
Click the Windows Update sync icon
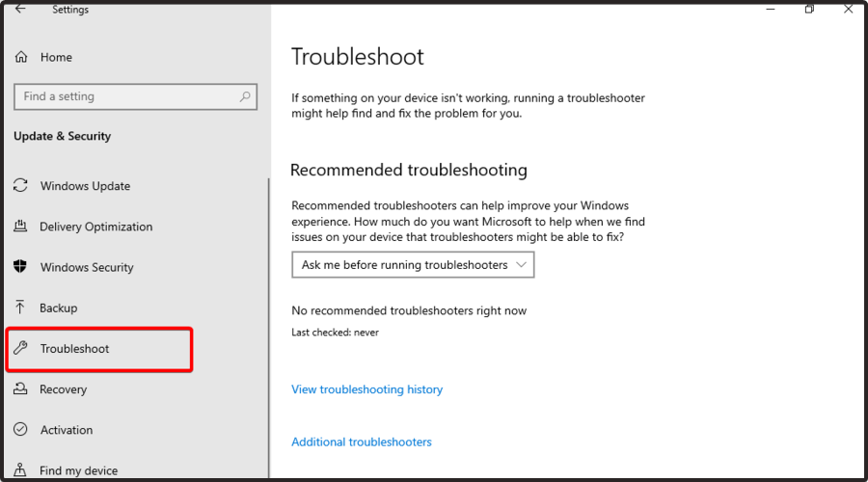[20, 185]
